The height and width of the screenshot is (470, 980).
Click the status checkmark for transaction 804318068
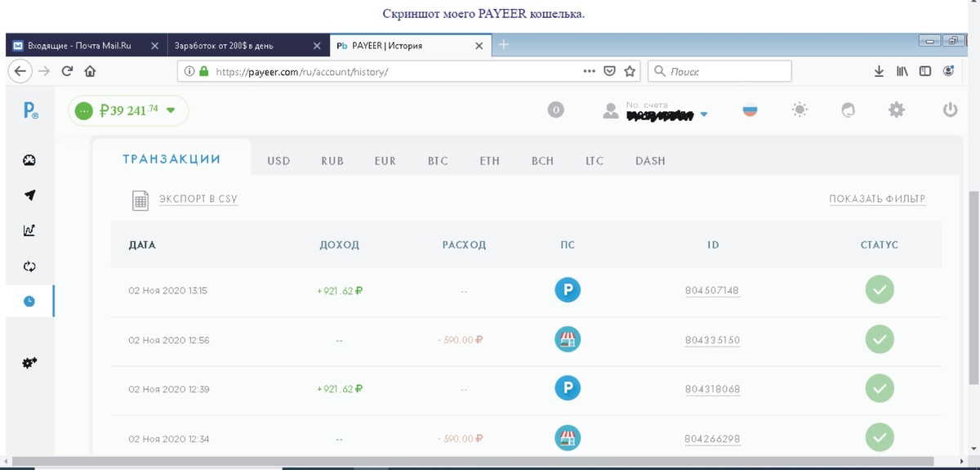click(x=880, y=388)
